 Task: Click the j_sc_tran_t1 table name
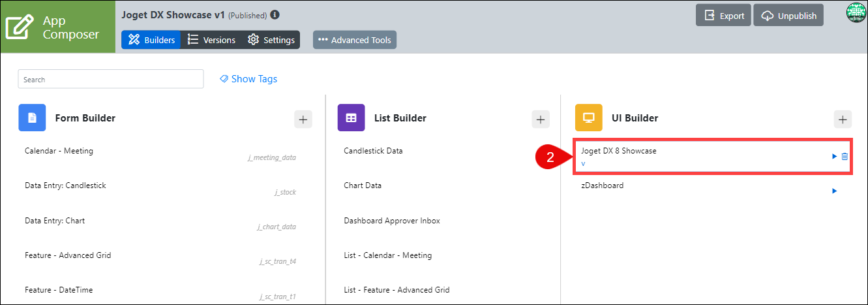(x=278, y=297)
